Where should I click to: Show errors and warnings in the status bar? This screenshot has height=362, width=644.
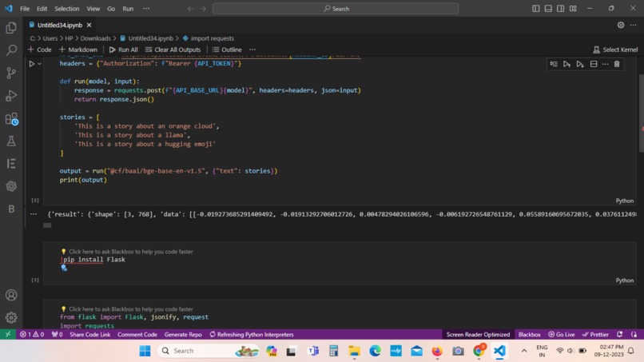tap(32, 335)
